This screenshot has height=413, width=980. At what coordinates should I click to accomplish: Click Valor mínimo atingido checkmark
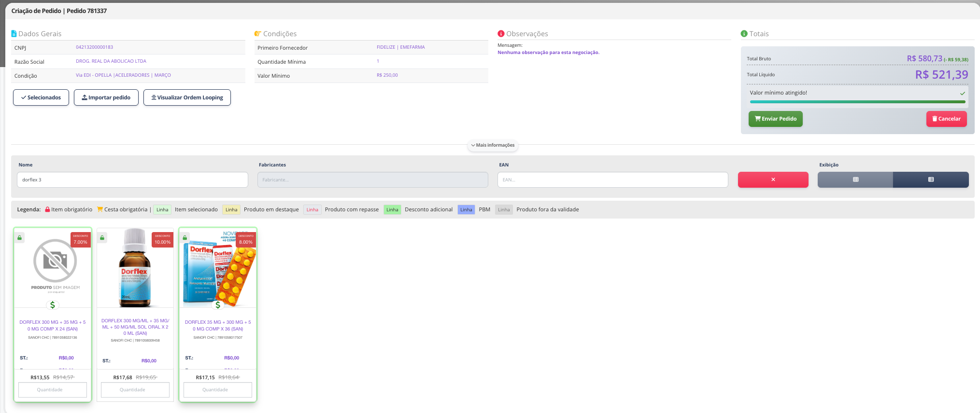click(x=962, y=93)
